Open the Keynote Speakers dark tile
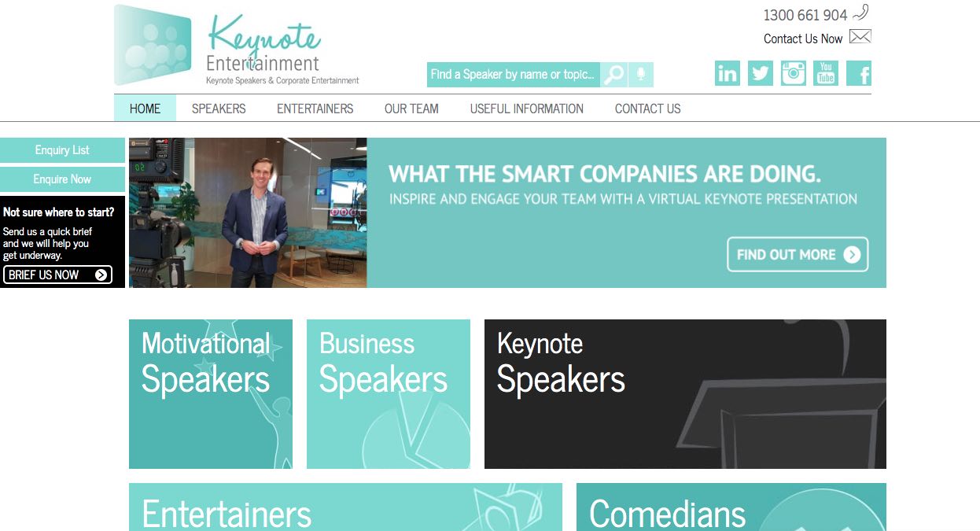Viewport: 980px width, 531px height. pyautogui.click(x=685, y=394)
